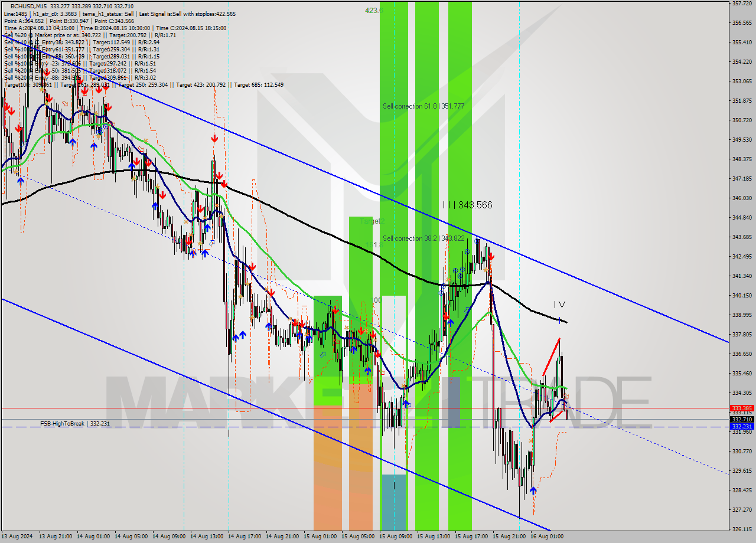Click the '14 Aug 13:00' time axis label
The image size is (756, 543).
206,537
